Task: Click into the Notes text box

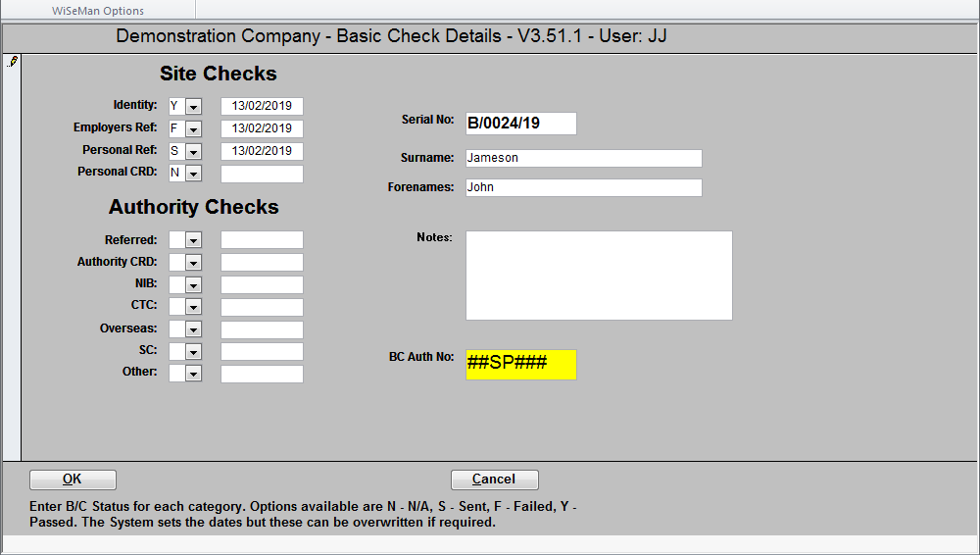Action: click(598, 276)
